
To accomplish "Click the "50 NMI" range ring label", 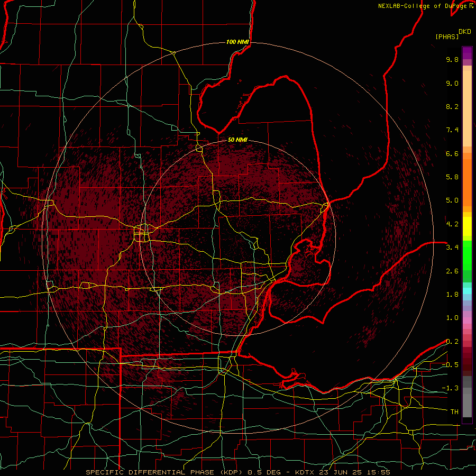I will pos(237,140).
